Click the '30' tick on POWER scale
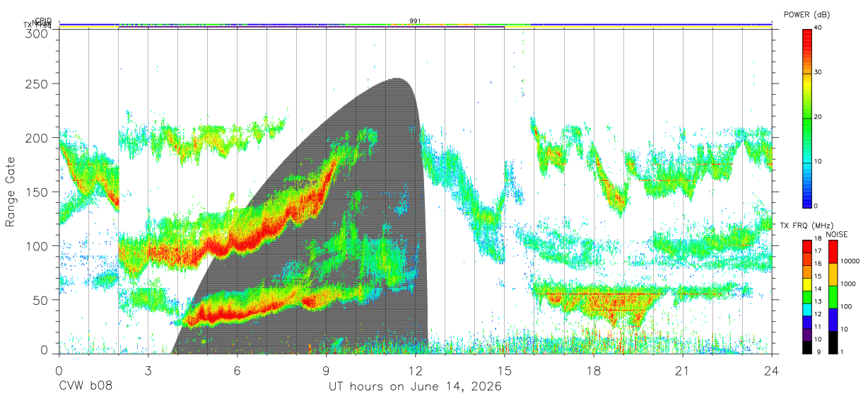The width and height of the screenshot is (868, 401). click(x=818, y=73)
